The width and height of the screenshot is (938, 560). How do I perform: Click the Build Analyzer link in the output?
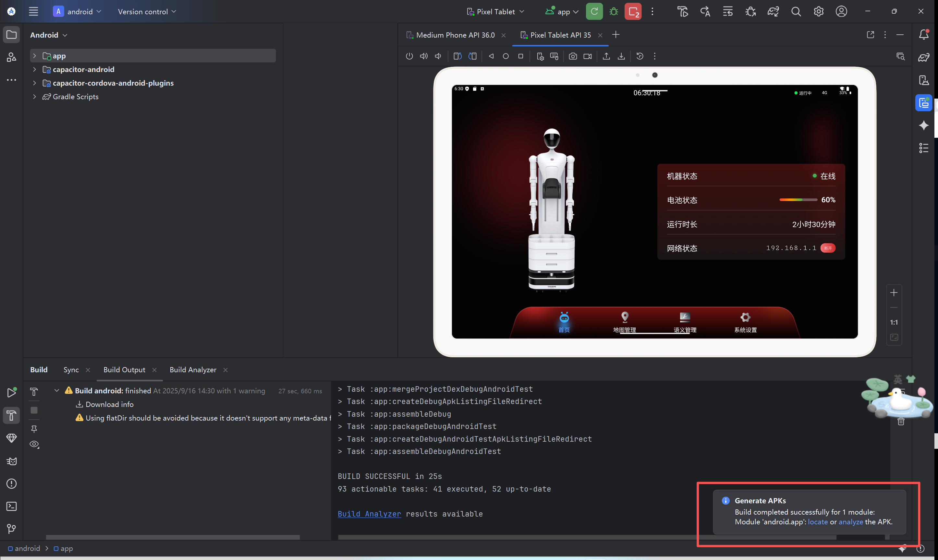click(369, 514)
